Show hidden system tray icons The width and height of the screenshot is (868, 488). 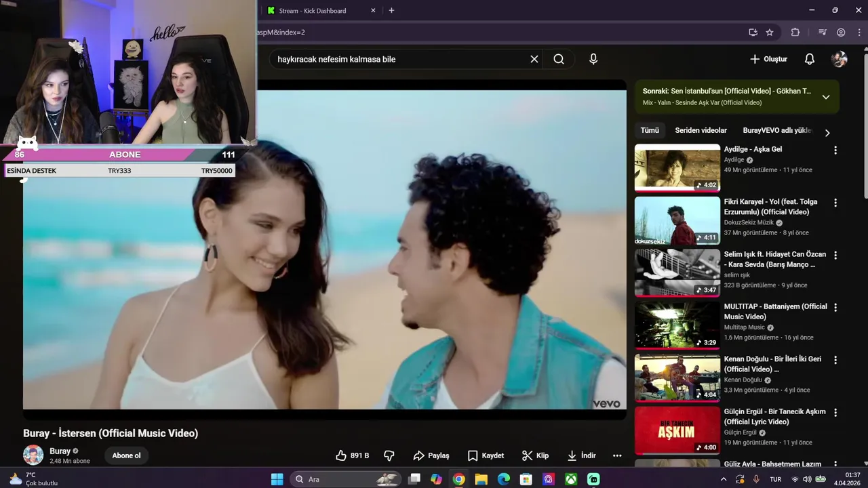724,479
